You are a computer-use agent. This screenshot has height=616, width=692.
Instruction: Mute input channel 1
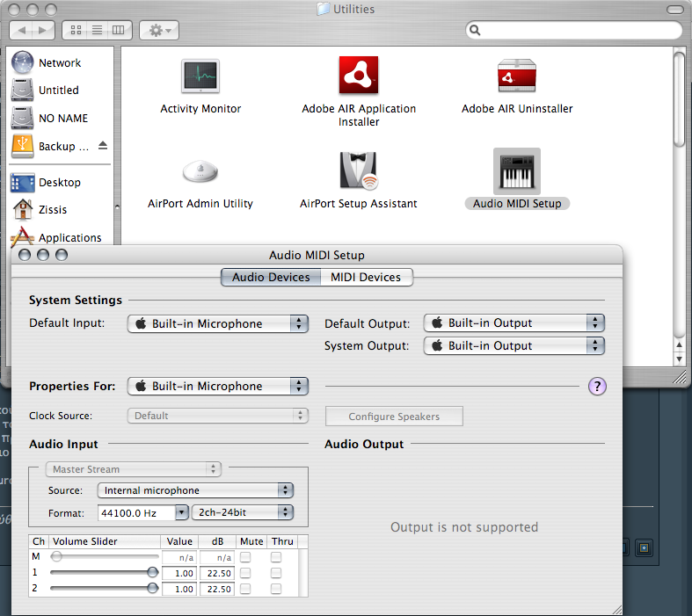245,573
